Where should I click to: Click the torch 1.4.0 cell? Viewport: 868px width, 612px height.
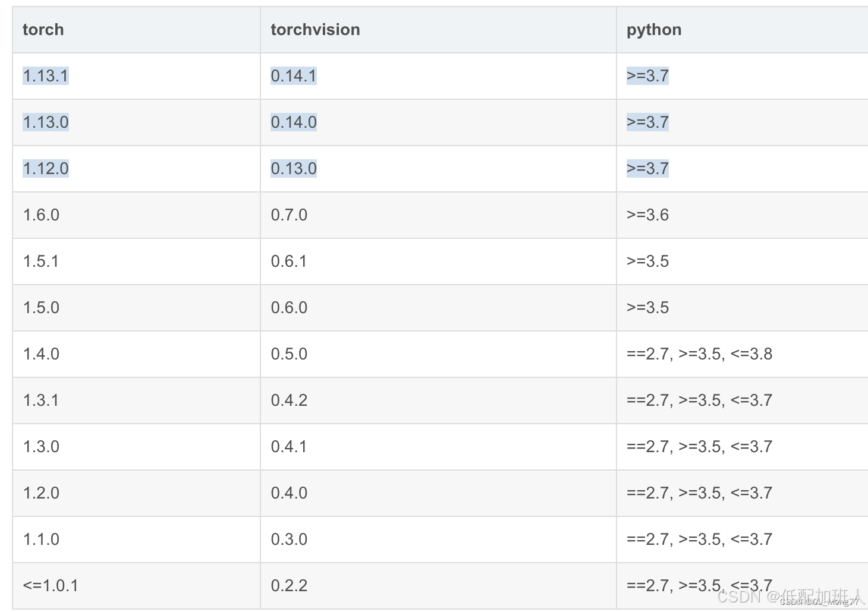pyautogui.click(x=41, y=354)
